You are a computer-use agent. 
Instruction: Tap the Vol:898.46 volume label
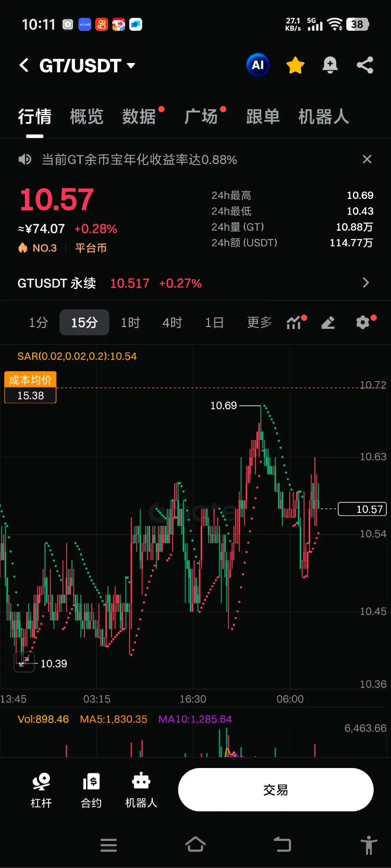43,719
